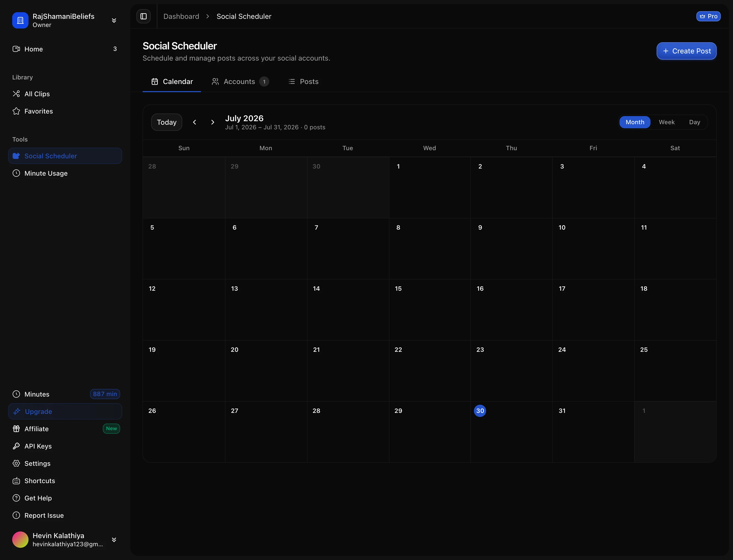Viewport: 733px width, 560px height.
Task: Click the clock icon beside Minutes
Action: pos(16,394)
